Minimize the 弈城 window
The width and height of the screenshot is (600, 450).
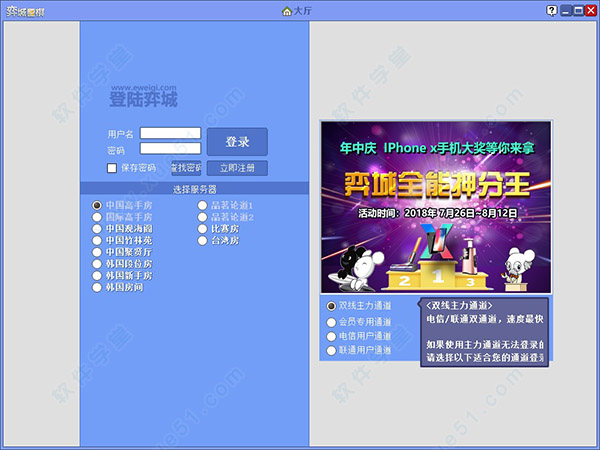[x=566, y=11]
